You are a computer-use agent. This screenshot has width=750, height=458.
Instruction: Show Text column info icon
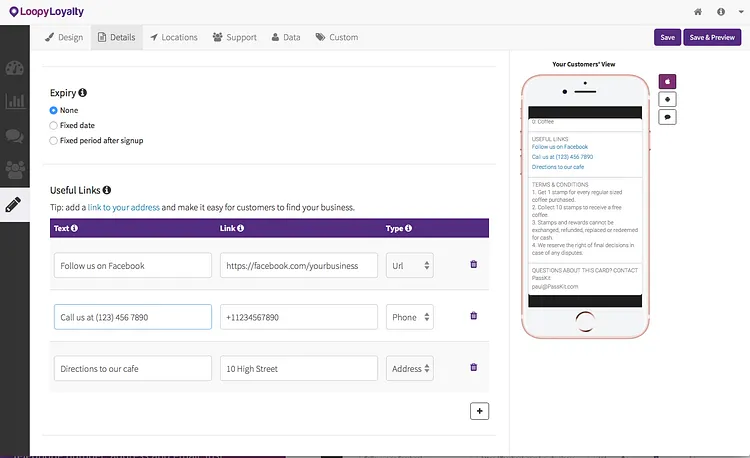click(75, 228)
